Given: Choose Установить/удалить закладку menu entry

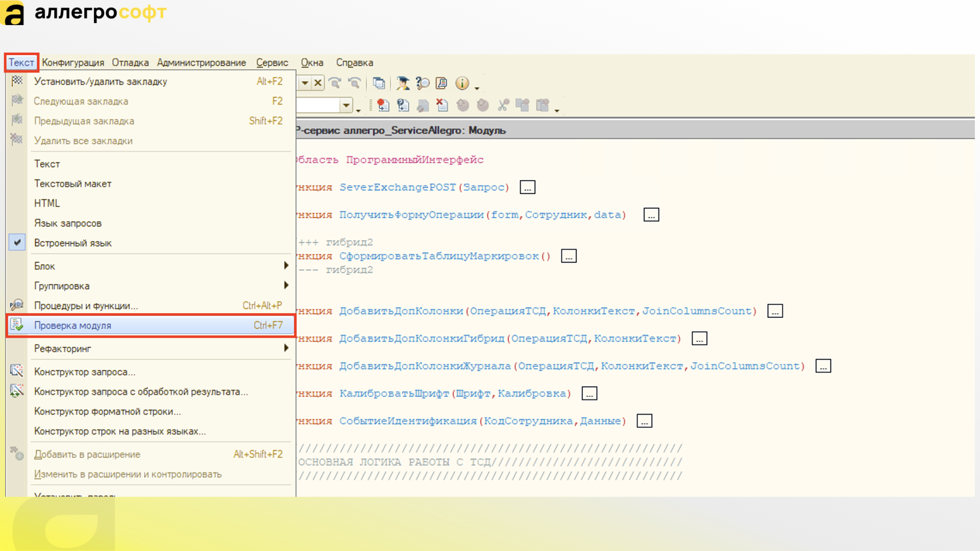Looking at the screenshot, I should (x=151, y=82).
